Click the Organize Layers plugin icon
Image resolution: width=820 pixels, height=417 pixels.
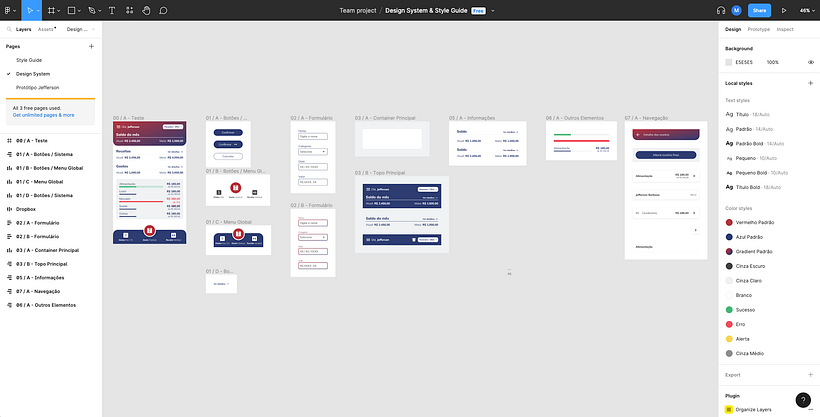[729, 410]
